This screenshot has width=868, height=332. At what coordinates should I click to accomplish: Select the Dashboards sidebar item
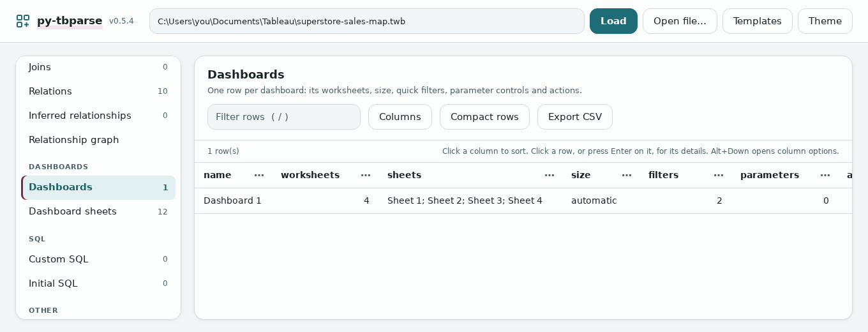pos(98,187)
